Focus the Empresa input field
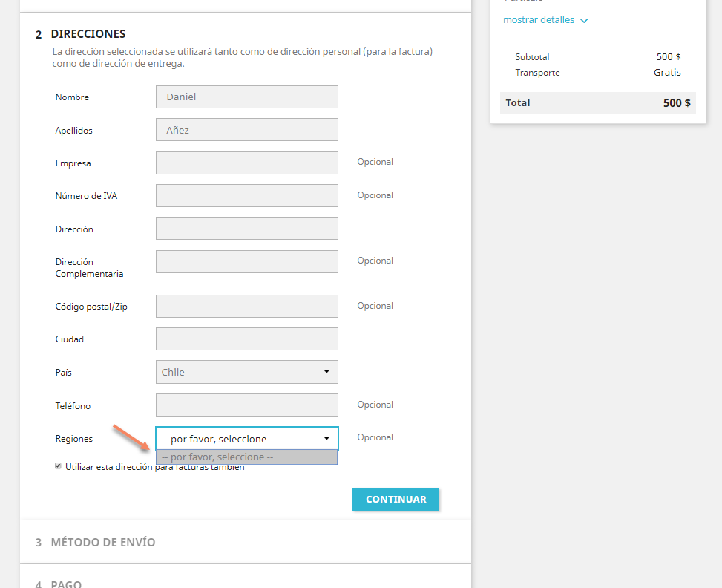This screenshot has height=588, width=722. [247, 163]
